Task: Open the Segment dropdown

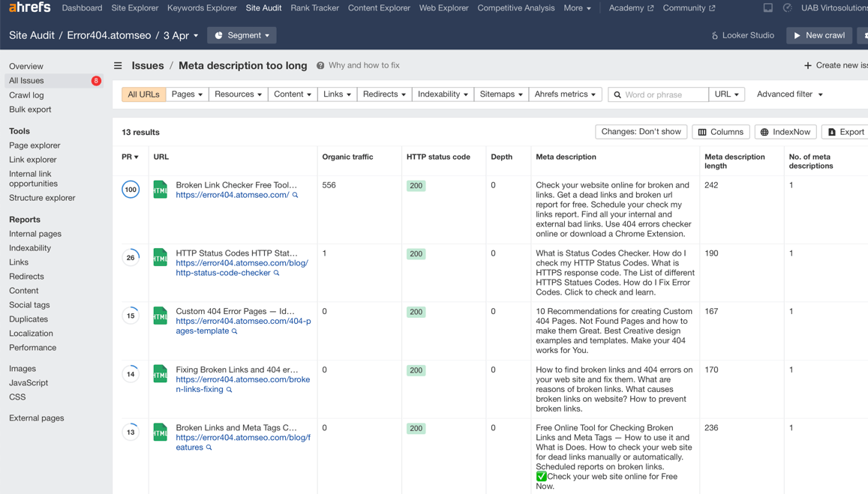Action: [242, 35]
